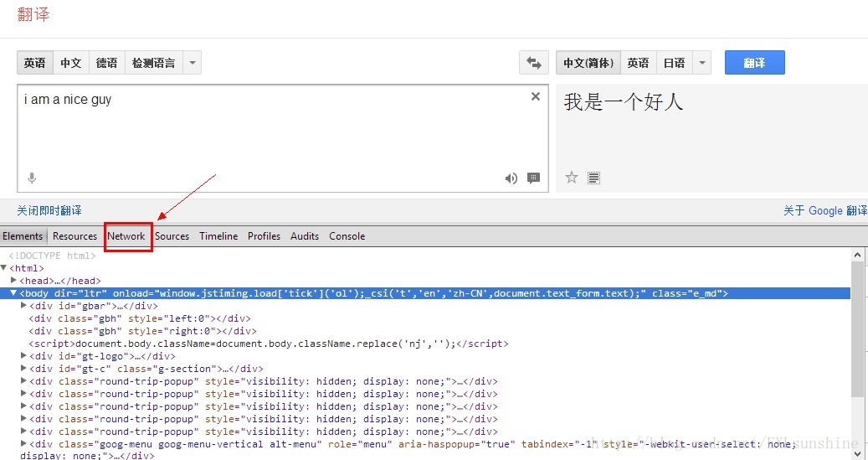Switch to the Profiles tab
Viewport: 868px width, 460px height.
pyautogui.click(x=264, y=236)
